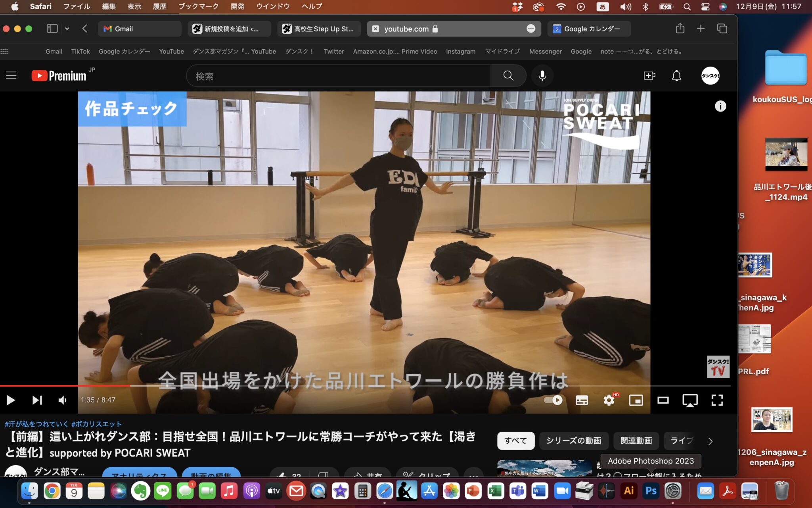Enable miniplayer mode

[636, 400]
